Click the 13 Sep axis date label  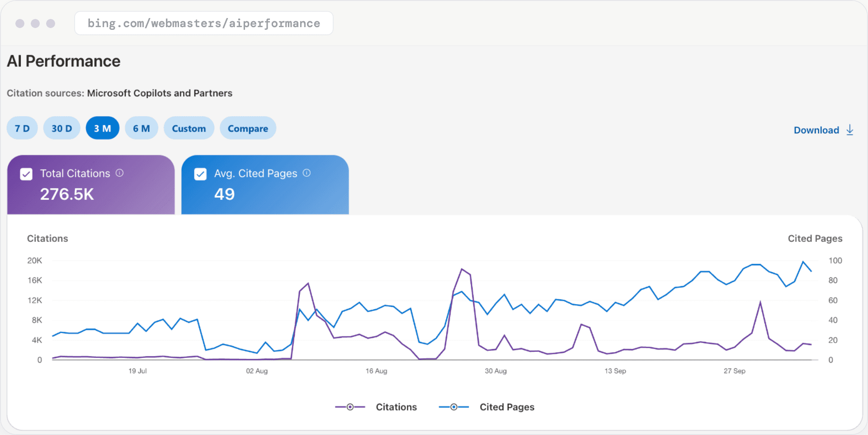click(615, 371)
